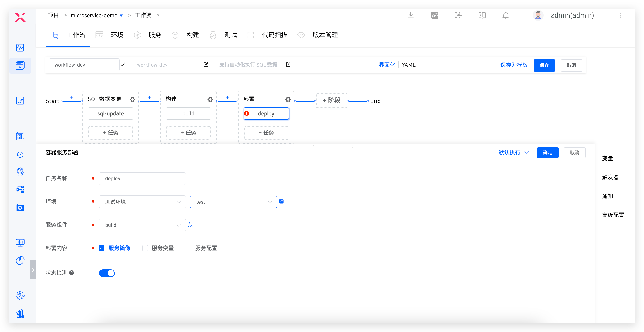Select the 测试 tab
The image size is (644, 332).
click(x=223, y=35)
